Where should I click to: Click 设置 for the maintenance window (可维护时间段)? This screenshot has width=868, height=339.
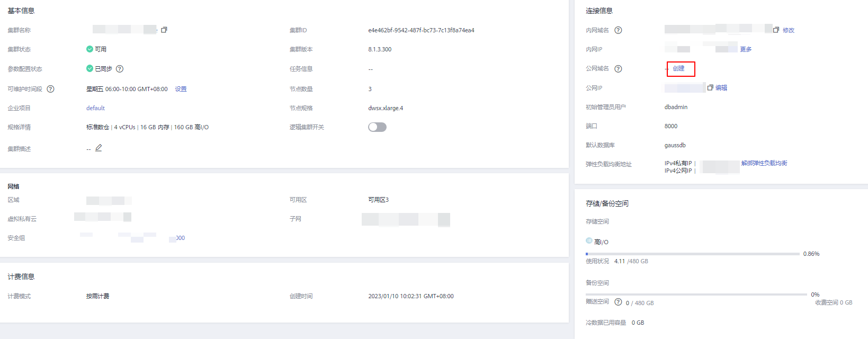pos(181,89)
